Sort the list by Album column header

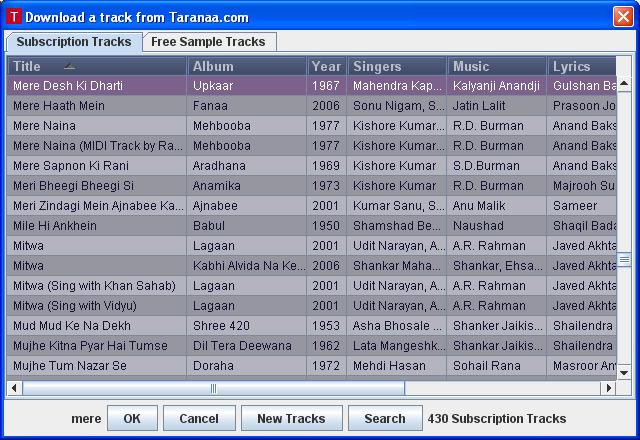[246, 66]
